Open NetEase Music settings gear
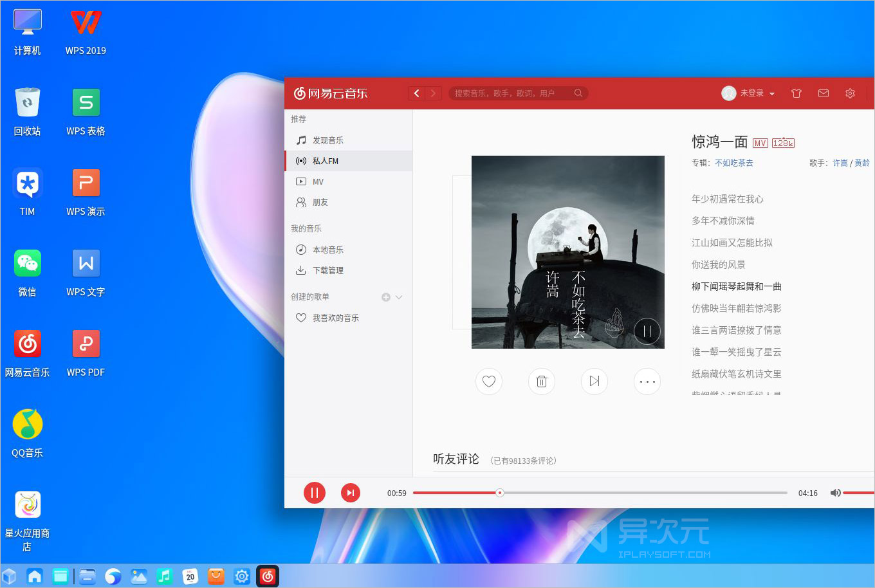 coord(850,93)
